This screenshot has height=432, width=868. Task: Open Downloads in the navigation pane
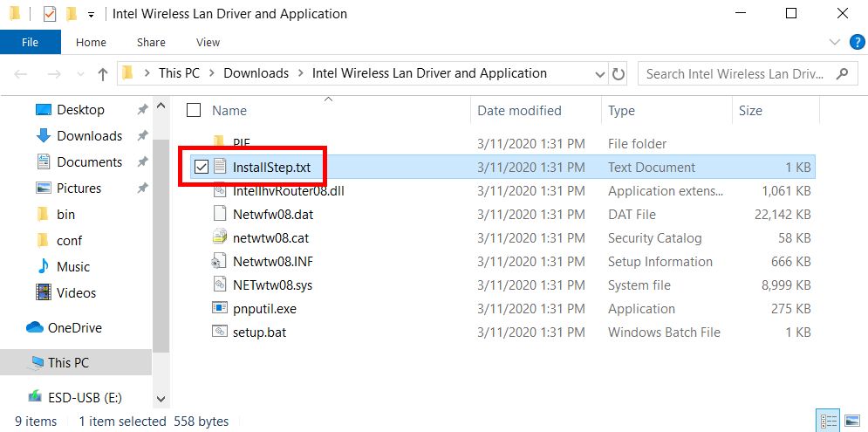[90, 135]
